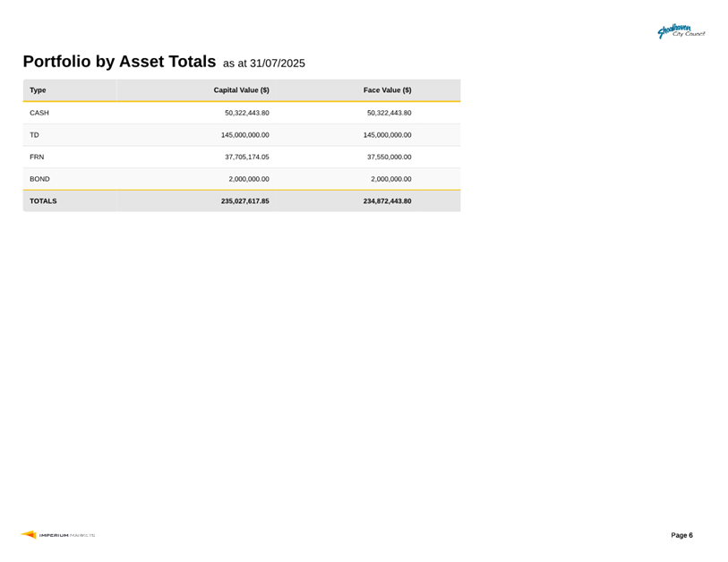Screen dimensions: 728x562
Task: Click the BOND row label
Action: pyautogui.click(x=39, y=179)
